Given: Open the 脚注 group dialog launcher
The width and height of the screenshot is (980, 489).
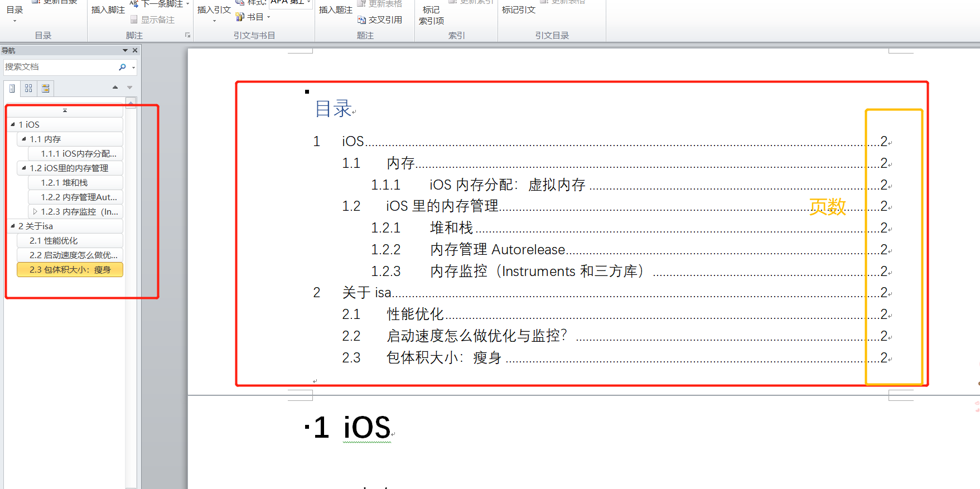Looking at the screenshot, I should [187, 35].
